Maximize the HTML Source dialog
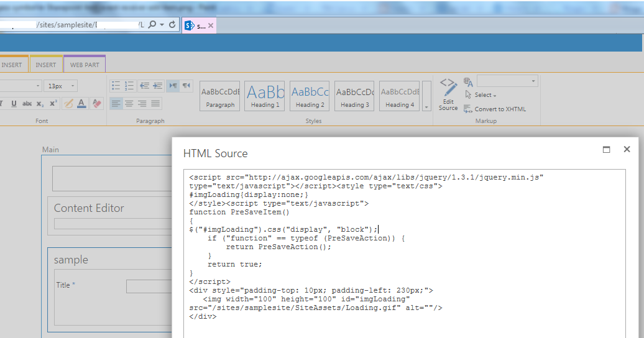Viewport: 644px width, 338px height. pos(606,150)
